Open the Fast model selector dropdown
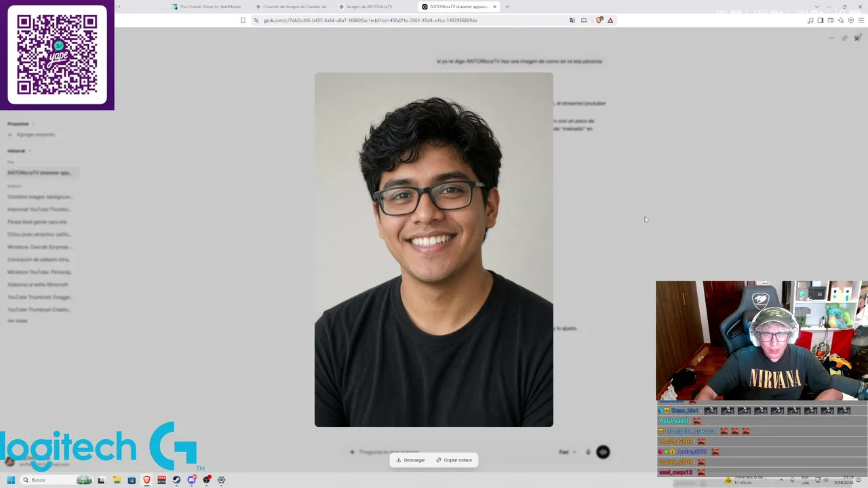This screenshot has width=868, height=488. 567,452
